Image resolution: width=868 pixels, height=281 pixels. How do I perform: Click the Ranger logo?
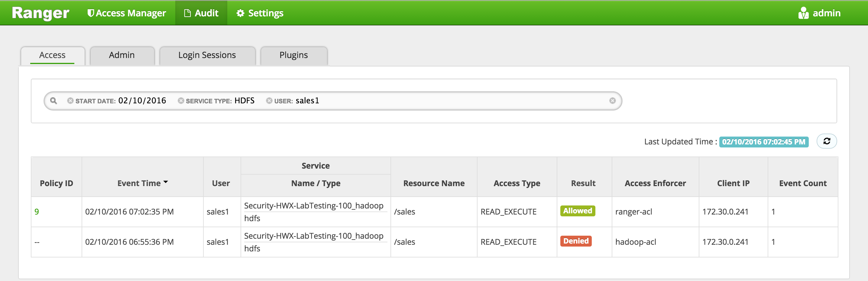click(x=40, y=13)
